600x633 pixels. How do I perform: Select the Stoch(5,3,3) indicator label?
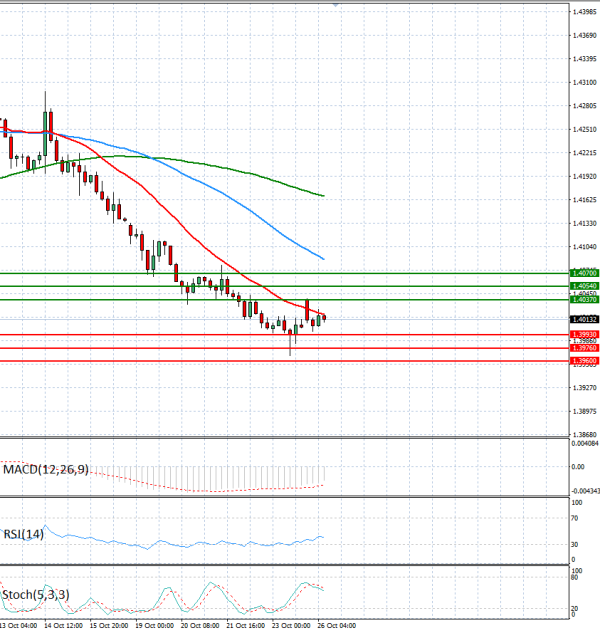tap(36, 595)
